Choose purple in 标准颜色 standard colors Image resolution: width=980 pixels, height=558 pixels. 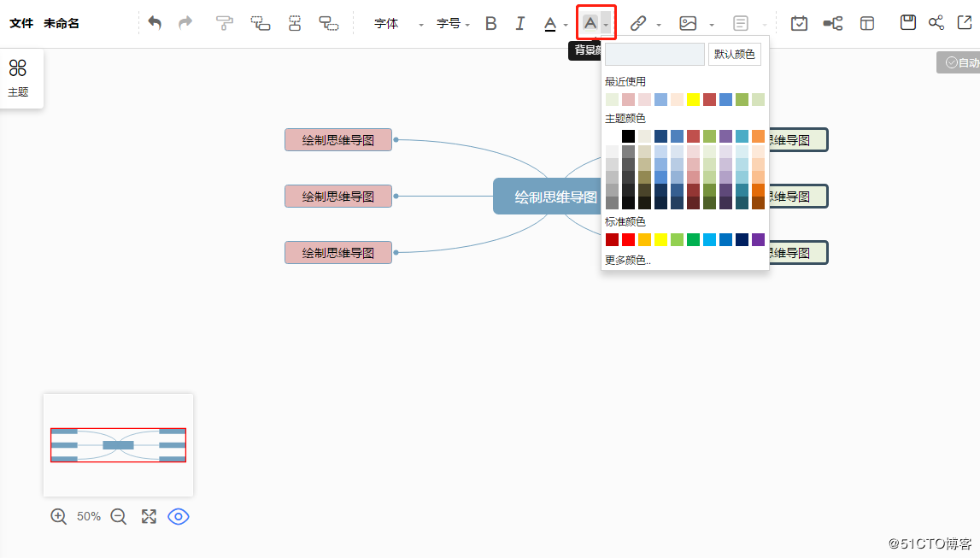click(758, 239)
